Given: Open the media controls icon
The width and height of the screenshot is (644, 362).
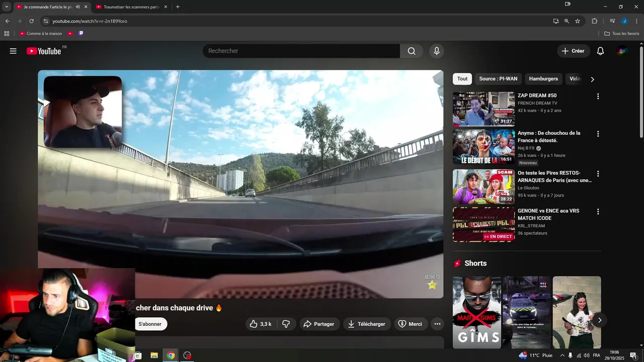Looking at the screenshot, I should click(612, 21).
